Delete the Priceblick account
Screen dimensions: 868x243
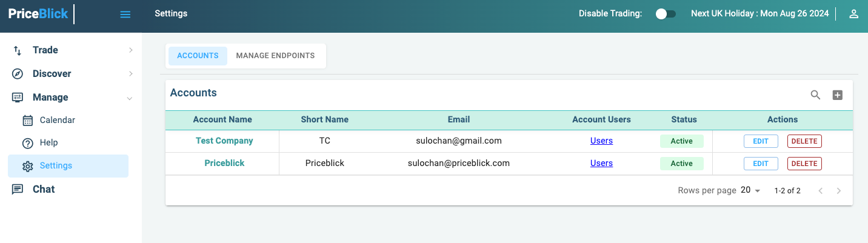pyautogui.click(x=804, y=164)
